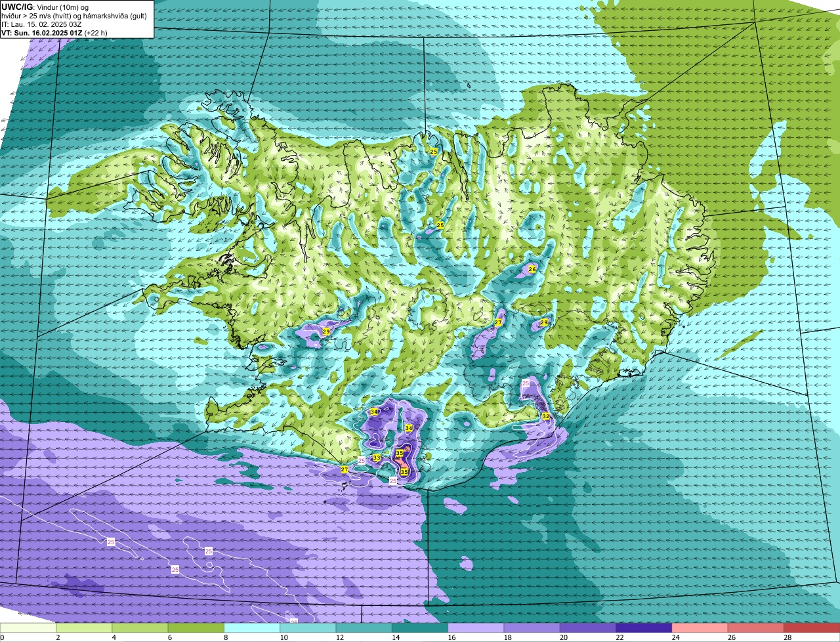840x642 pixels.
Task: Click the 24–26 m/s light pink legend swatch
Action: pyautogui.click(x=700, y=628)
